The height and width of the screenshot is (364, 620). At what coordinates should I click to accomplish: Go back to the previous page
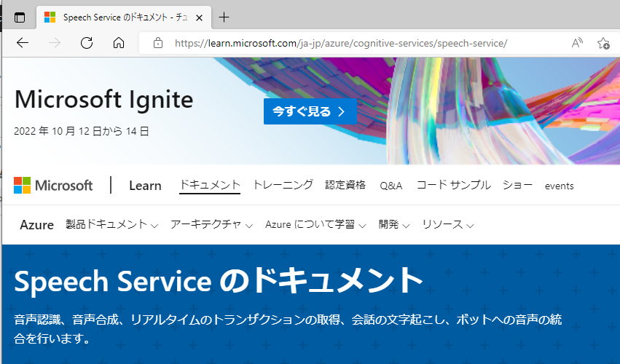pyautogui.click(x=23, y=43)
